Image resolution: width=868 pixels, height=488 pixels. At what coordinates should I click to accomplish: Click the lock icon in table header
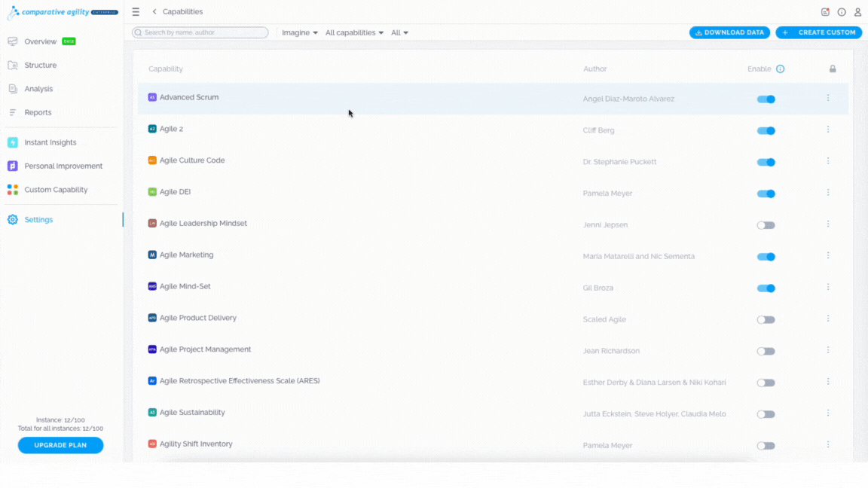coord(833,69)
